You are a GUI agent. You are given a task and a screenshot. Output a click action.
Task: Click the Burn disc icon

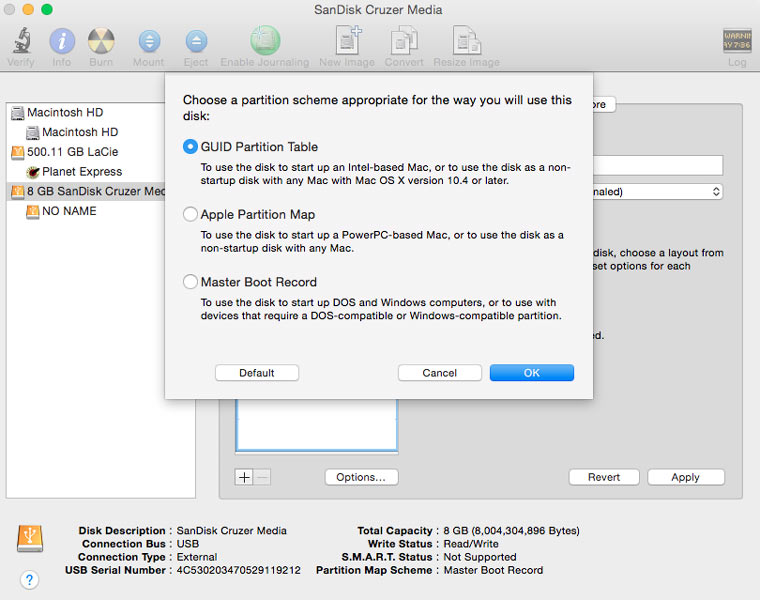(101, 41)
